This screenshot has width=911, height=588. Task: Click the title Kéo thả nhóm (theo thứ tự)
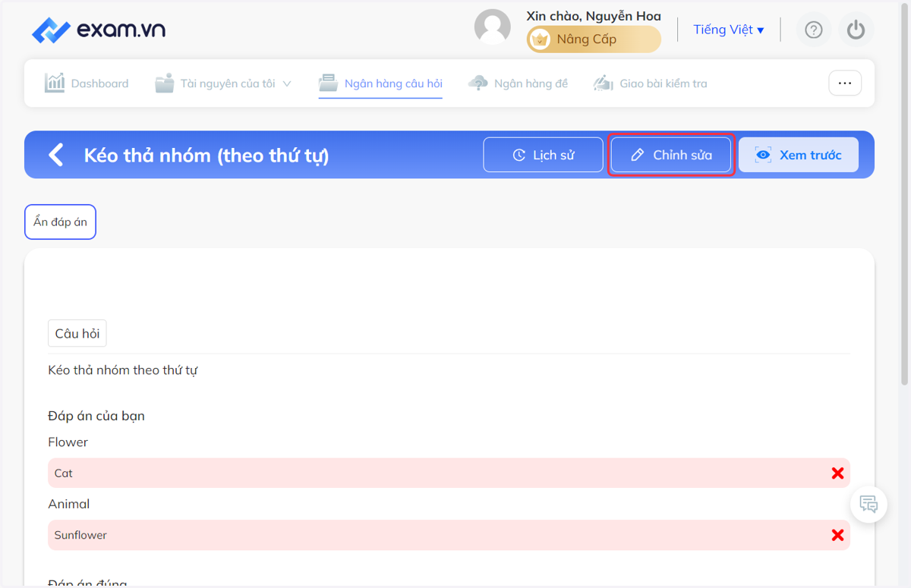206,156
